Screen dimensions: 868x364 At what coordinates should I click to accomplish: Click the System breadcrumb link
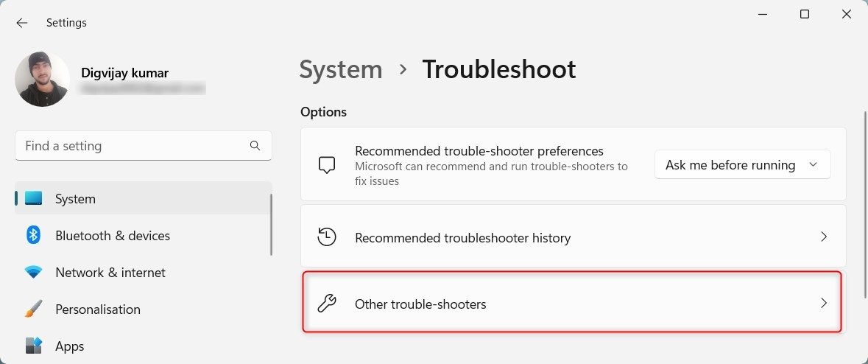341,69
